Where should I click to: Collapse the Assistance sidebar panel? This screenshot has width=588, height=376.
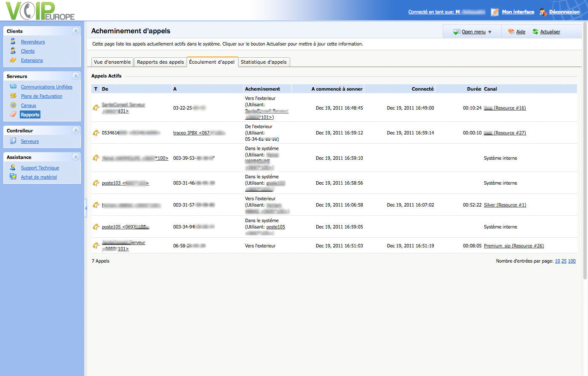point(75,157)
